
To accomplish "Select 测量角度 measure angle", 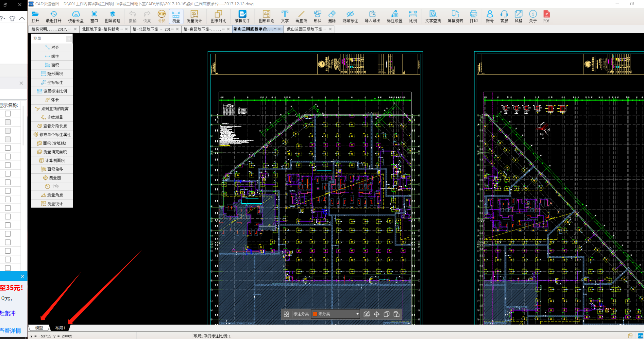I will 52,195.
